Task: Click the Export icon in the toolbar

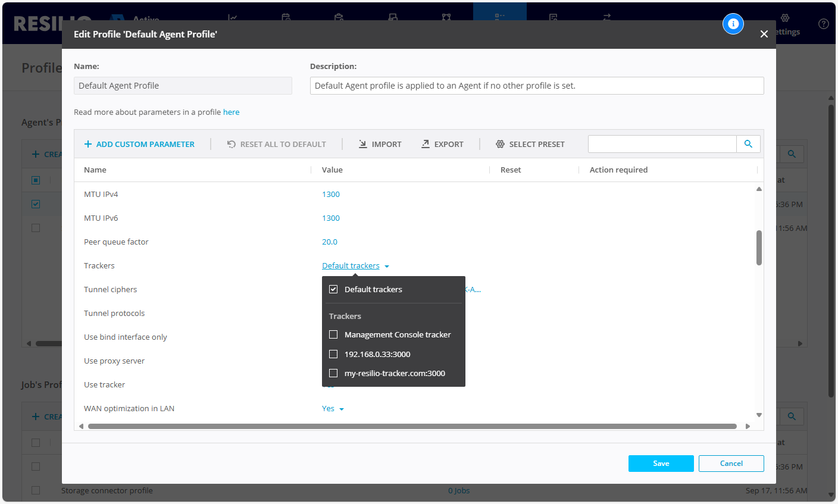Action: tap(426, 144)
